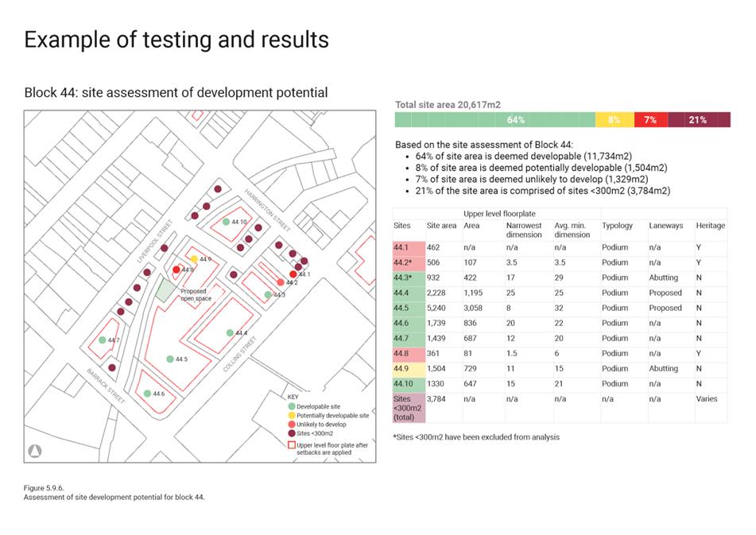This screenshot has width=756, height=535.
Task: Click the yellow 8% segment of area bar
Action: [614, 120]
